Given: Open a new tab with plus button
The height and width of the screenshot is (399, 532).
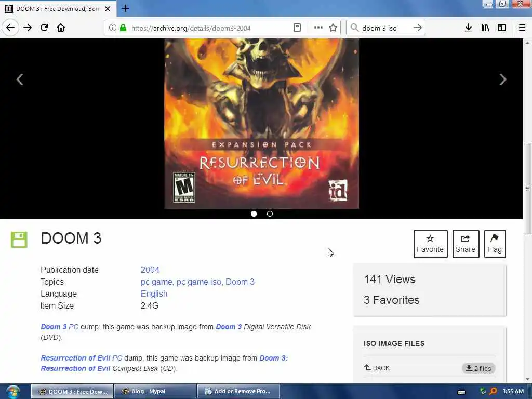Looking at the screenshot, I should 125,8.
